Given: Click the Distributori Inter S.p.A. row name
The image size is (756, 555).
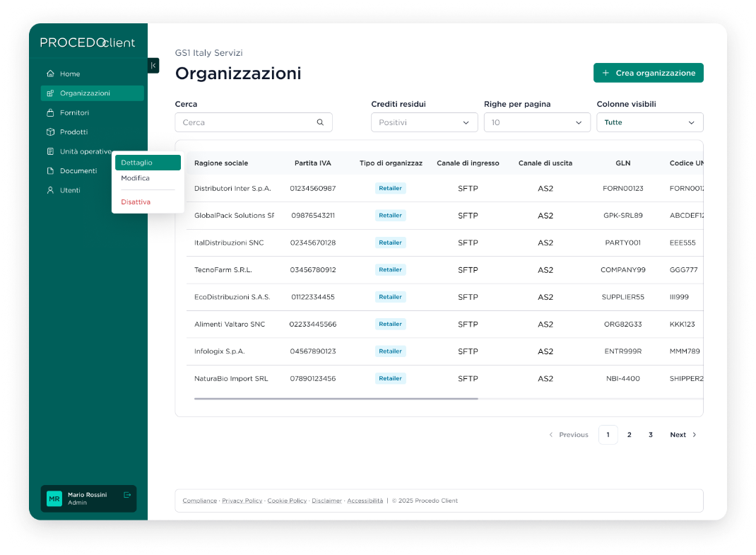Looking at the screenshot, I should (x=233, y=188).
